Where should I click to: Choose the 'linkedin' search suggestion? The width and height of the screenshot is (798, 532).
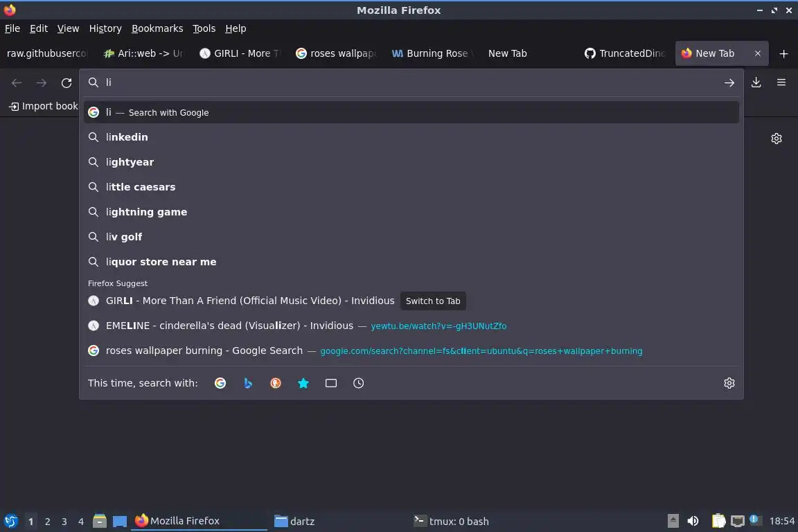point(411,137)
